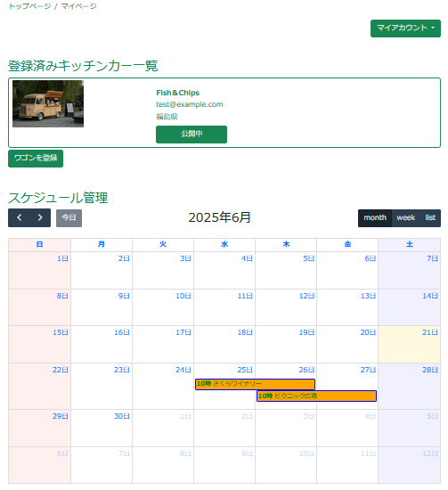Viewport: 448px width, 490px height.
Task: Open the 10時 さくらワイナリー event
Action: (x=255, y=384)
